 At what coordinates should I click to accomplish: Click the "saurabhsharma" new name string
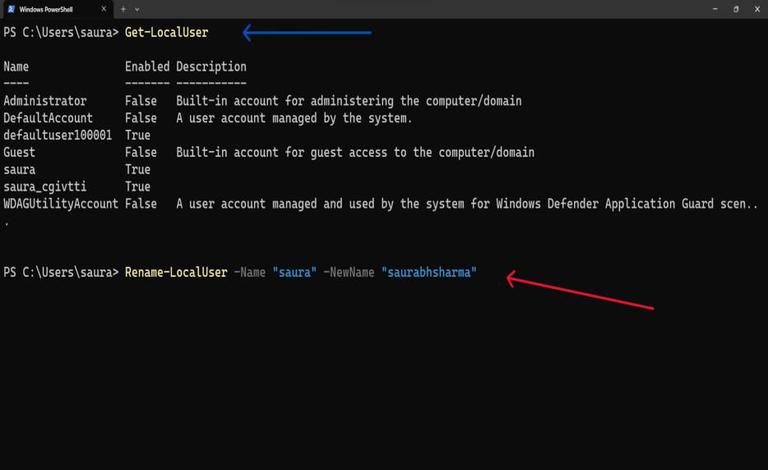click(x=429, y=272)
